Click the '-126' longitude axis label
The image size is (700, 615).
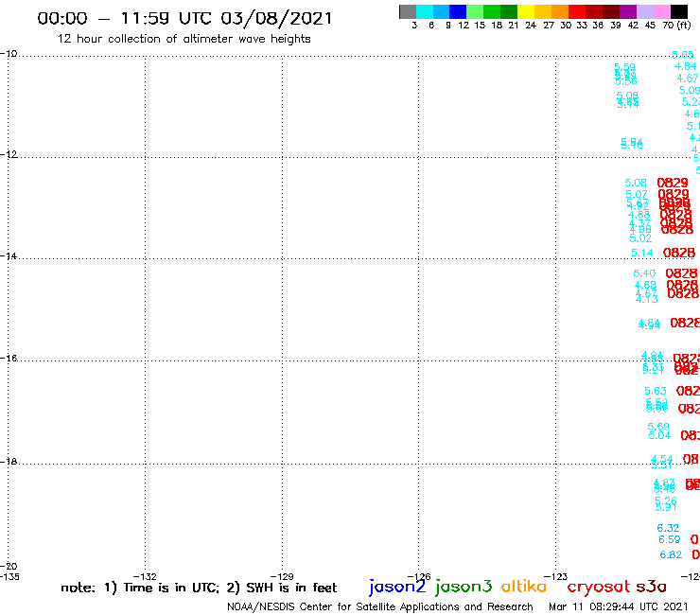(419, 576)
